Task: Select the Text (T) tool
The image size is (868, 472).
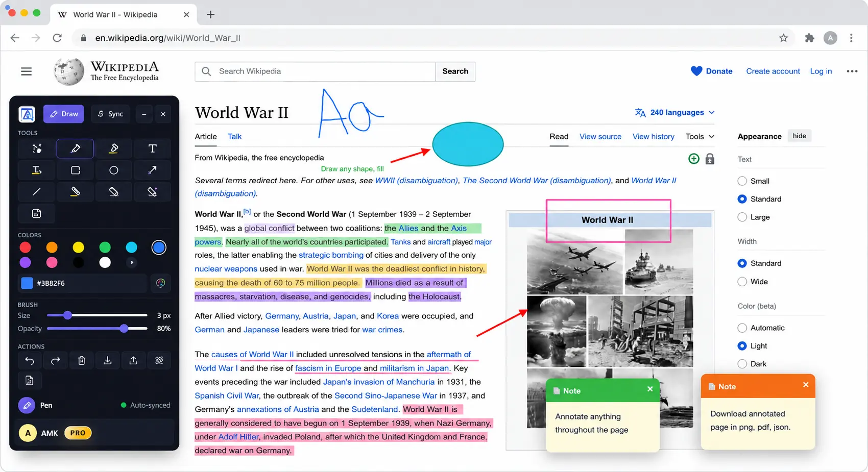Action: click(x=152, y=148)
